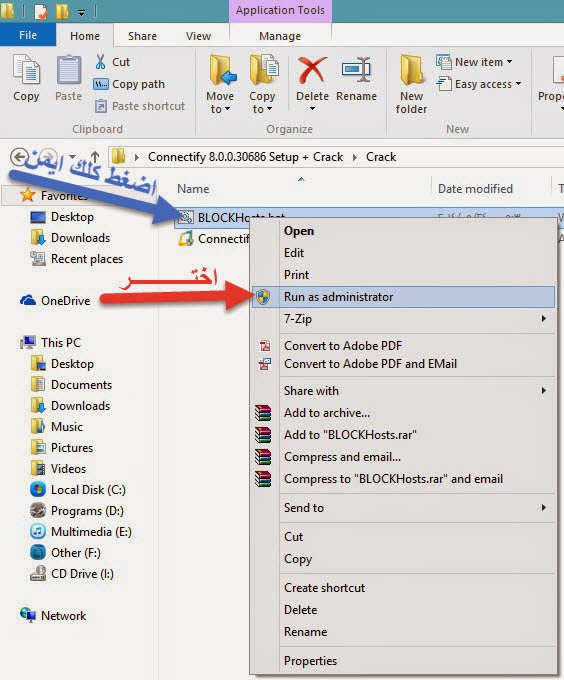The image size is (564, 680).
Task: Click the Rename icon in Organize group
Action: pyautogui.click(x=356, y=69)
